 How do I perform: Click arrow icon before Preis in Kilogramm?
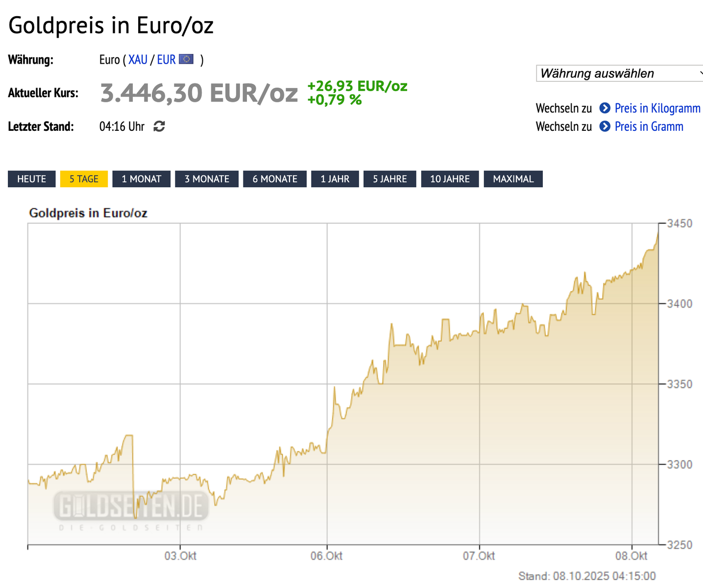tap(605, 108)
